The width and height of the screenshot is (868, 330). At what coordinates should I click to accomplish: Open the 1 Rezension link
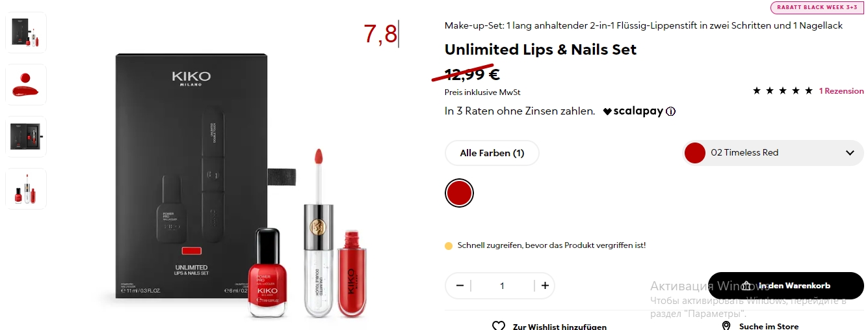(841, 91)
